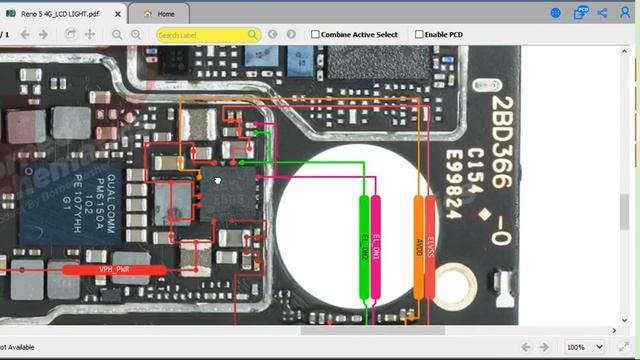The height and width of the screenshot is (360, 640).
Task: Open the Home tab
Action: pos(159,14)
